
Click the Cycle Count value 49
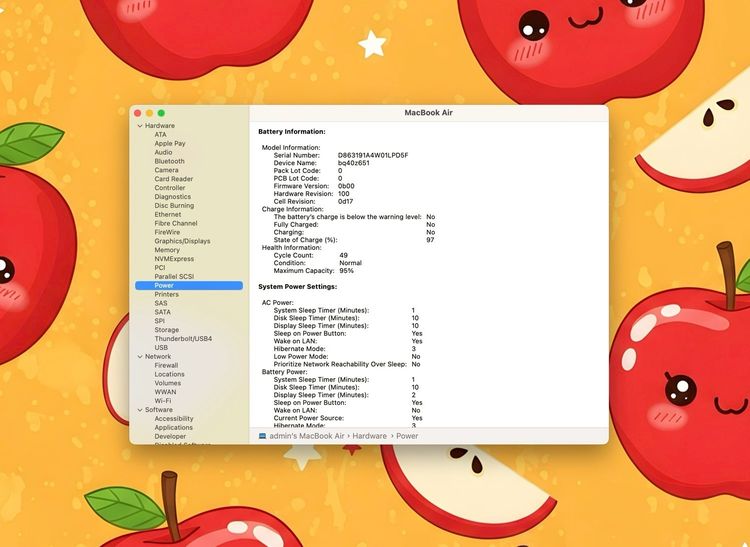pos(343,255)
